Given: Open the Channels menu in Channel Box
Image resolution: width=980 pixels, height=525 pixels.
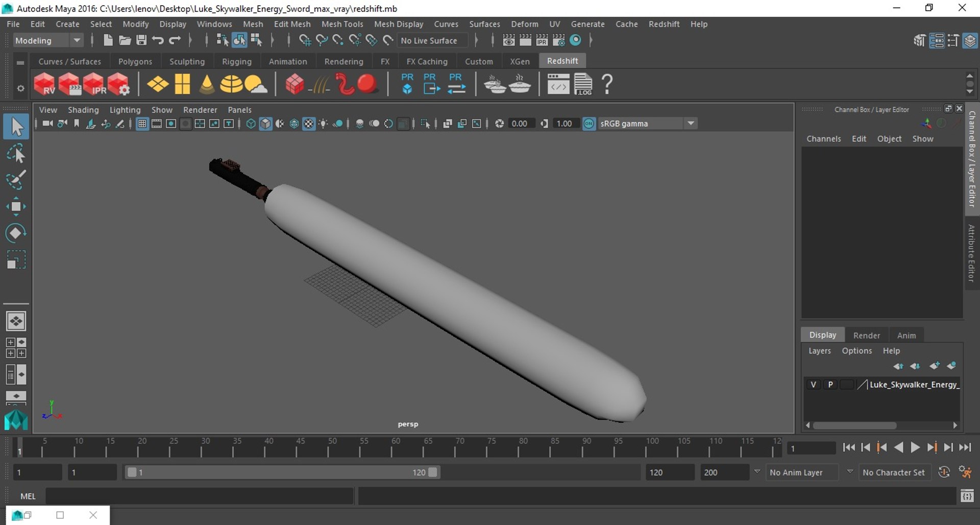Looking at the screenshot, I should click(x=823, y=139).
